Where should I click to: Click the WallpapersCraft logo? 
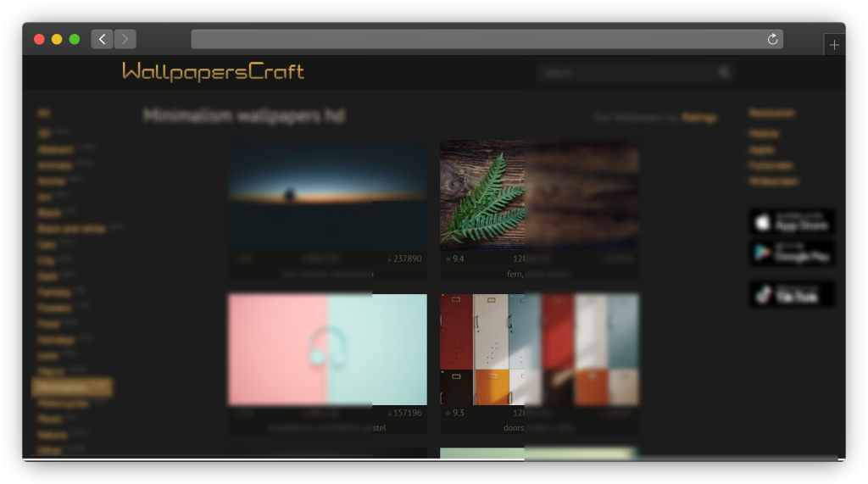click(213, 72)
